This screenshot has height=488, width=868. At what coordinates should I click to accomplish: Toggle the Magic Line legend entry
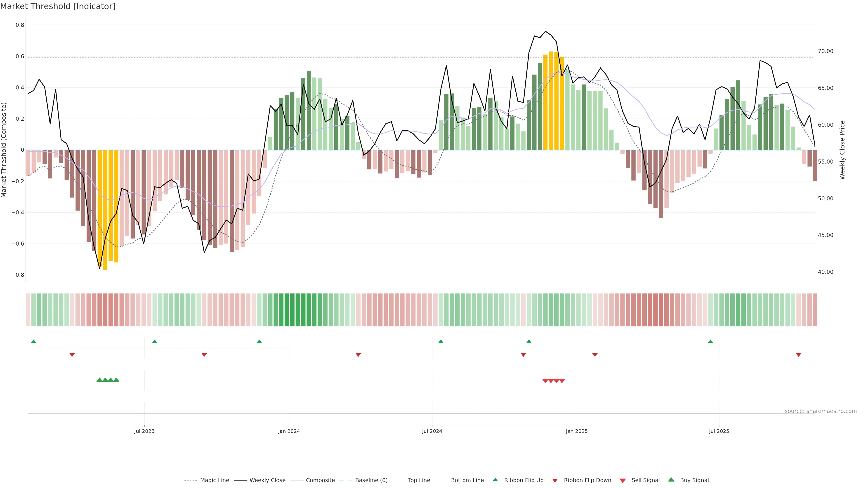coord(214,480)
